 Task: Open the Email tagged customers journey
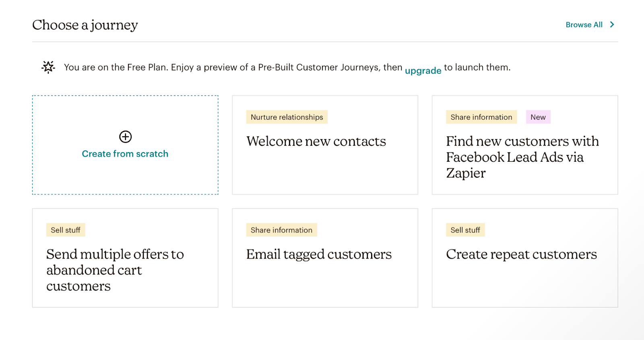[319, 254]
